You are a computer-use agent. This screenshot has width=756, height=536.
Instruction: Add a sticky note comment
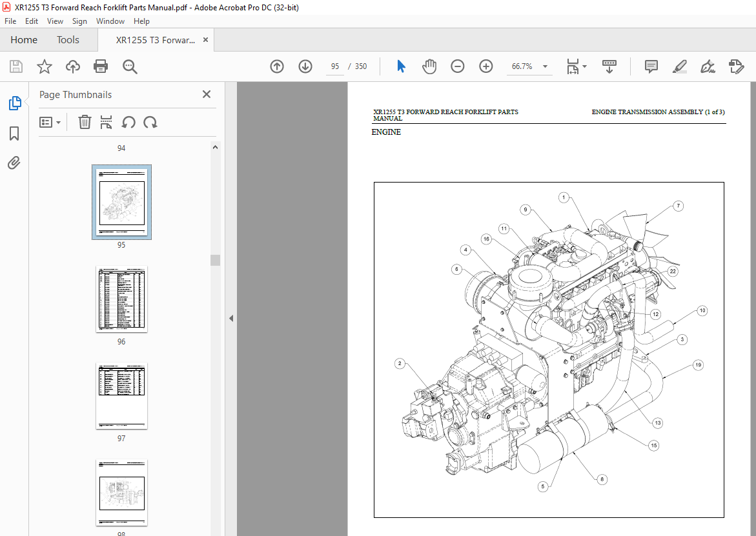coord(651,66)
